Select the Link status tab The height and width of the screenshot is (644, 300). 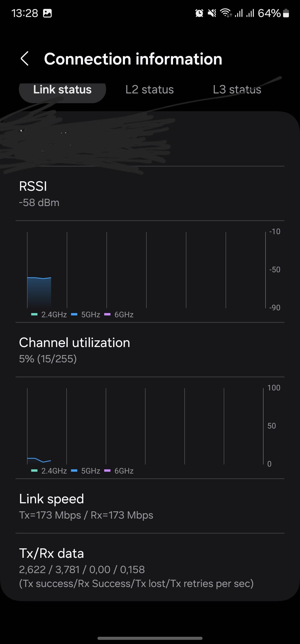tap(62, 90)
